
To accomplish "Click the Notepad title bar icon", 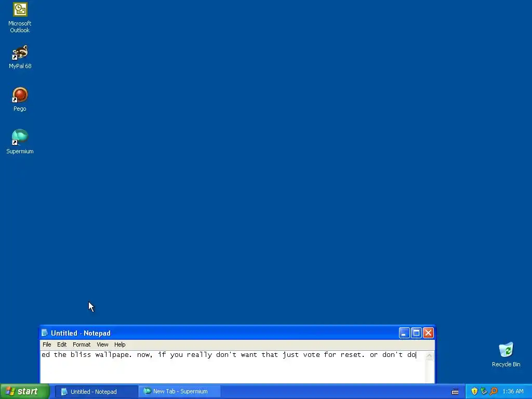I will coord(45,333).
